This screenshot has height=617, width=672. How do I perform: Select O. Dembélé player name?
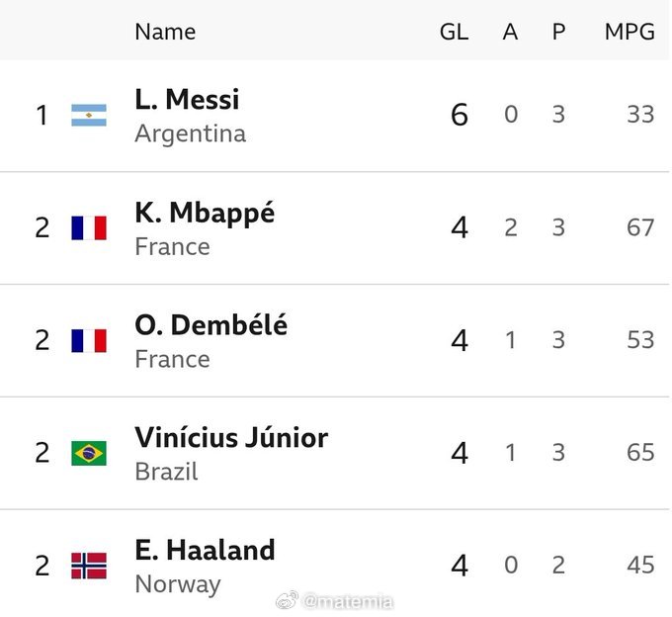point(210,324)
